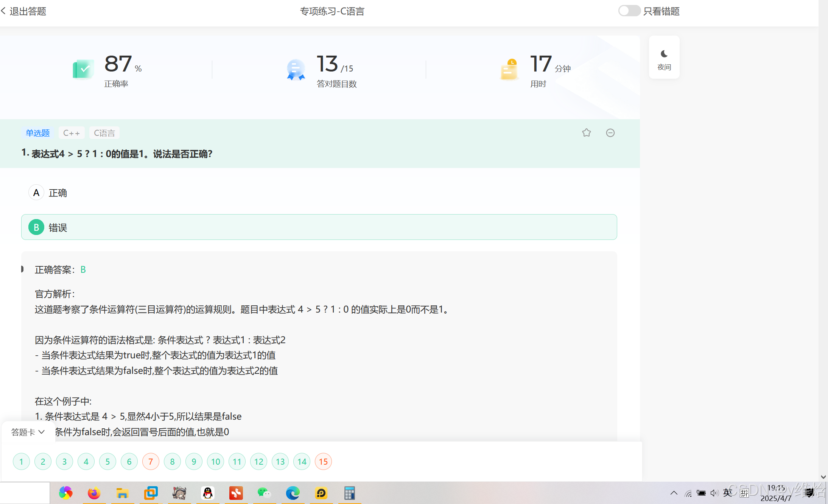
Task: Open the Calculator app in taskbar
Action: 349,493
